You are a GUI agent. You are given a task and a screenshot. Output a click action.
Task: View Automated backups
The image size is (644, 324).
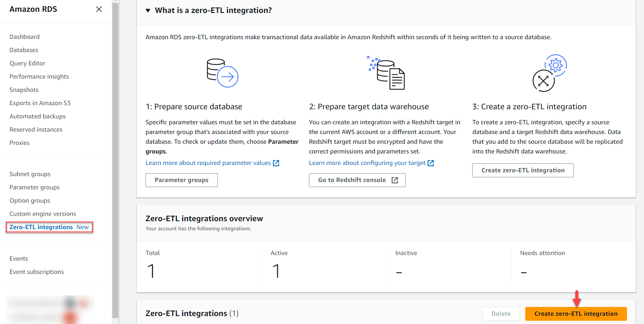point(37,116)
